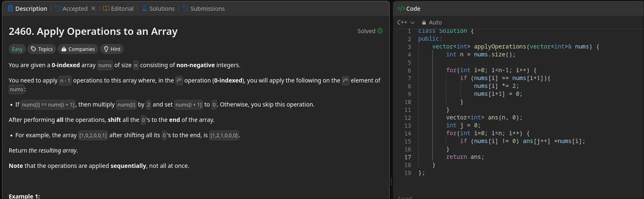Open the Hint section

[x=111, y=49]
